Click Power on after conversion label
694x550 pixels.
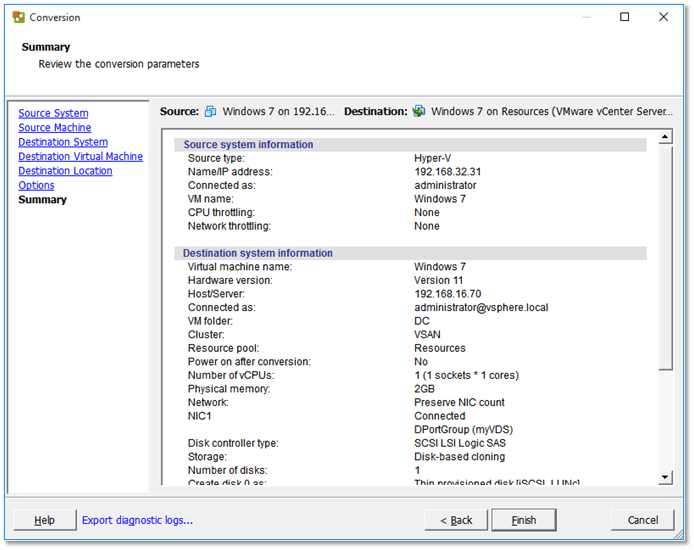click(x=249, y=362)
